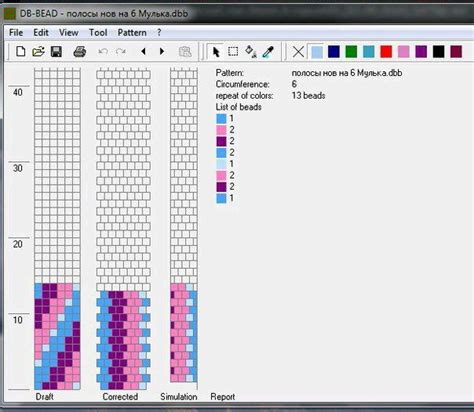Pick the teal blue palette swatch
This screenshot has height=412, width=474.
point(369,52)
